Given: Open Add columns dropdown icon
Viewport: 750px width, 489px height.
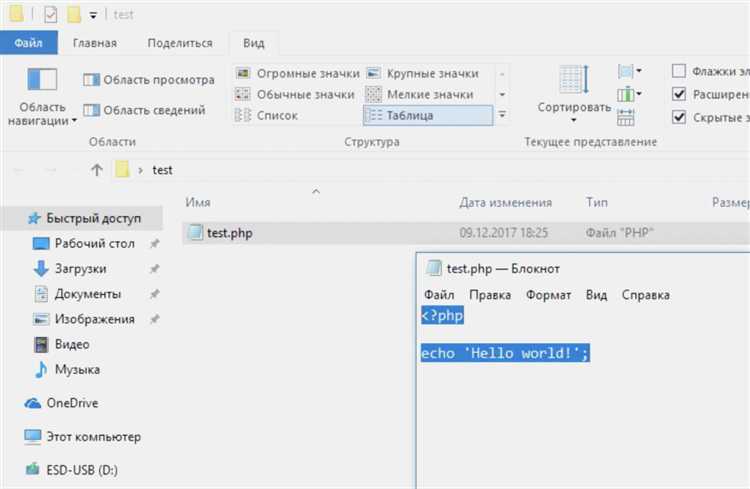Looking at the screenshot, I should tap(629, 94).
